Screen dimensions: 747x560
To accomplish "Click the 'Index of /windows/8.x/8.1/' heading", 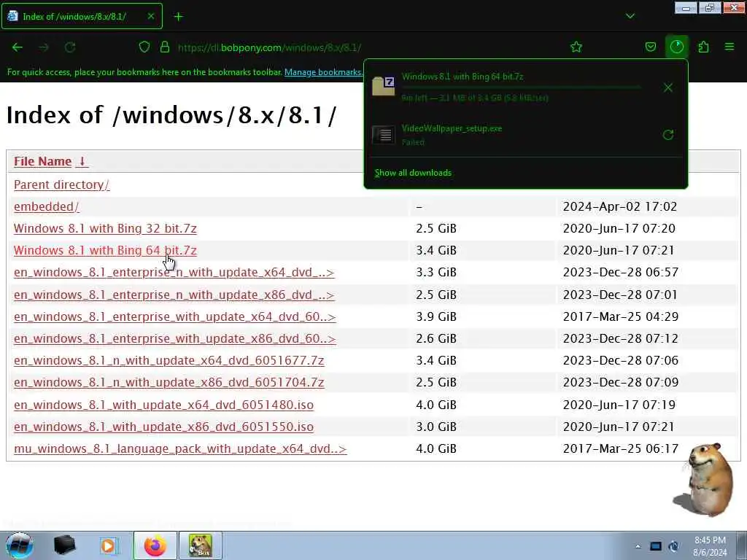I will tap(171, 114).
